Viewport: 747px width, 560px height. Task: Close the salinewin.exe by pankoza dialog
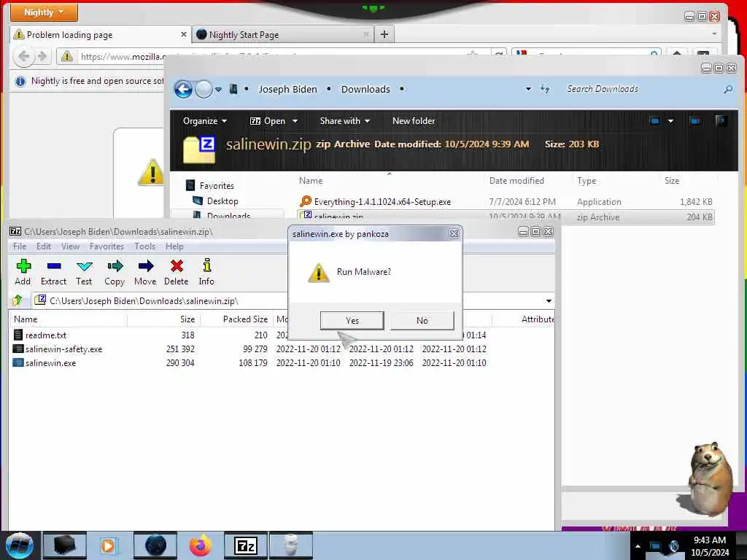click(454, 234)
